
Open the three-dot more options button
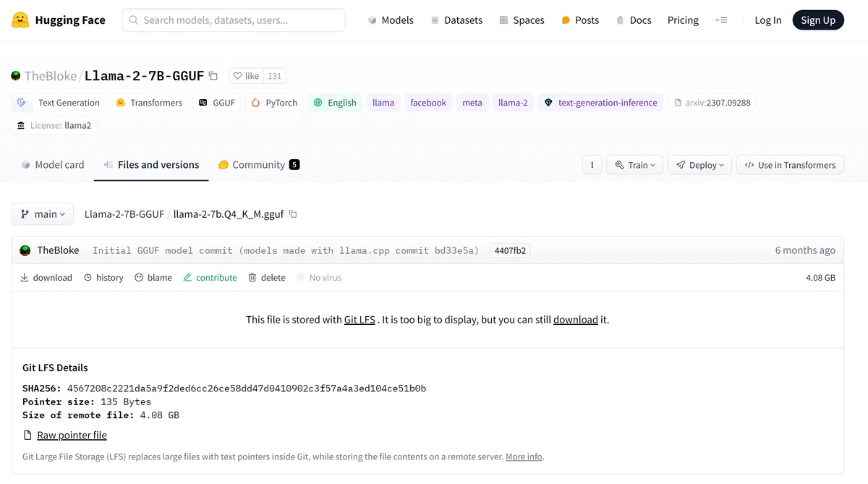592,165
